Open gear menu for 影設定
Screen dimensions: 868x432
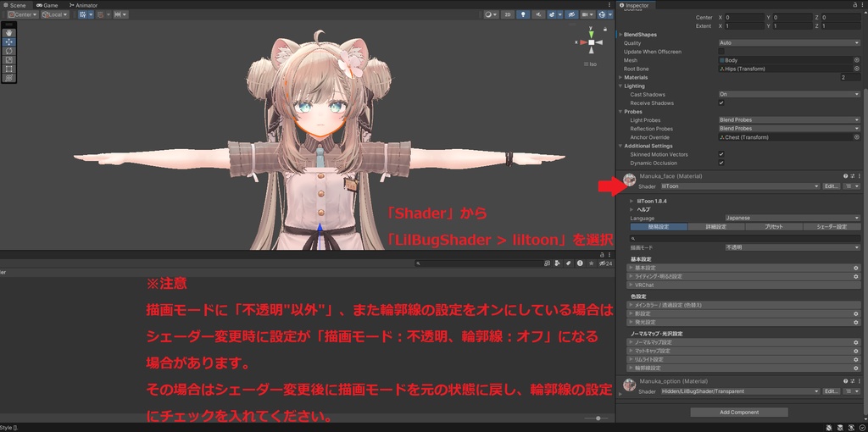856,313
